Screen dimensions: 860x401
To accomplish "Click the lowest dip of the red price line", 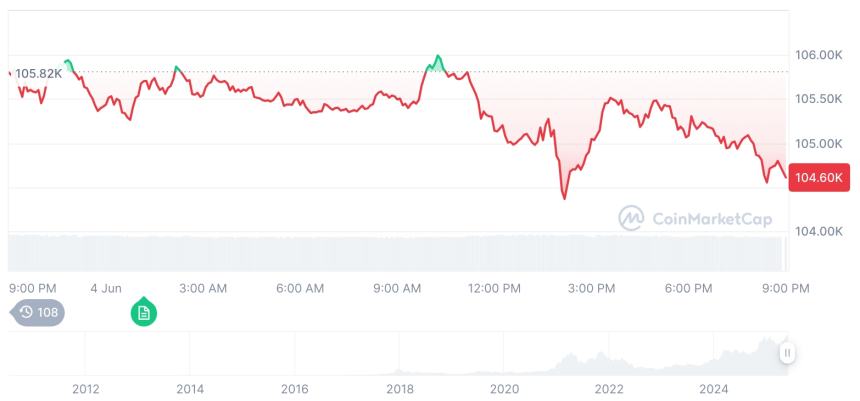I will click(564, 198).
